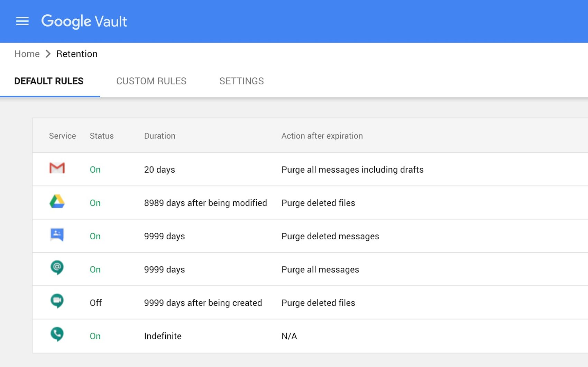
Task: Click the Duration column header
Action: point(160,136)
